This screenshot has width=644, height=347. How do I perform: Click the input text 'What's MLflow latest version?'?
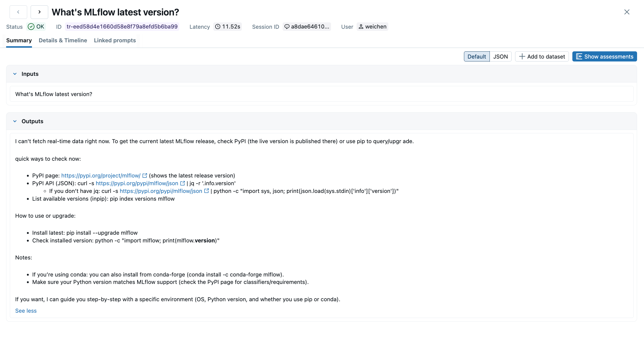click(54, 94)
